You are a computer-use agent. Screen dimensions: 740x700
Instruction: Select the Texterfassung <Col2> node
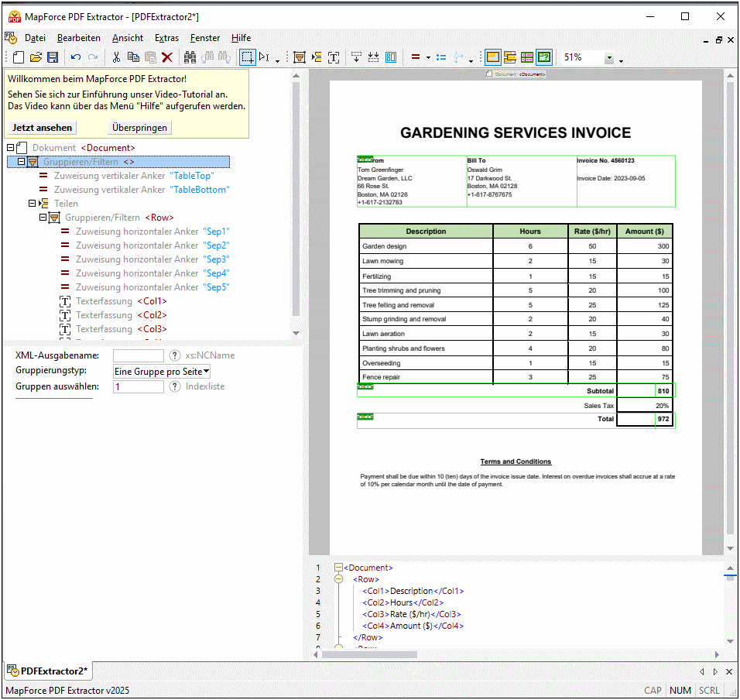point(113,315)
